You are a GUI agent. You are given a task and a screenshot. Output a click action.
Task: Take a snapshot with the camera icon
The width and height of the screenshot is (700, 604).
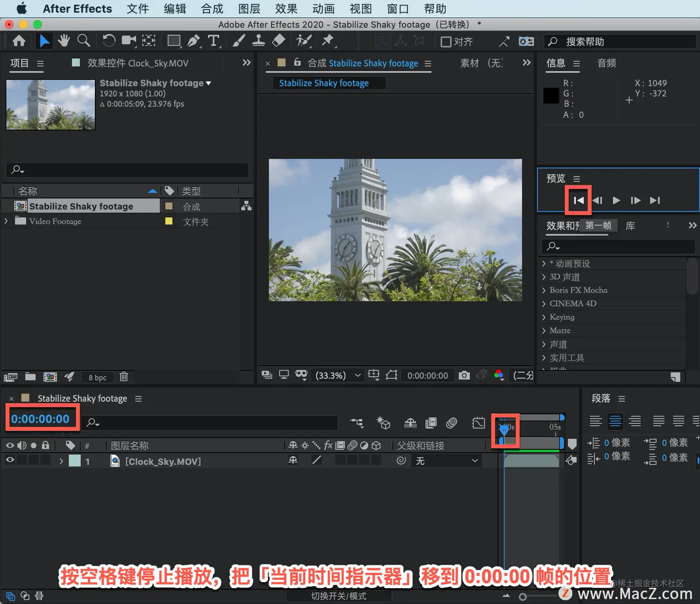click(464, 375)
